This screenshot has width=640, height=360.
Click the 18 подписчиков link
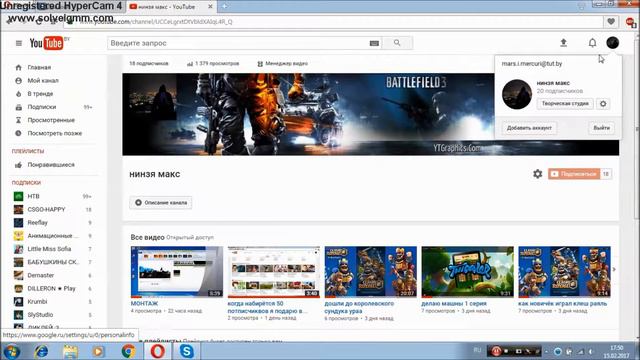coord(149,64)
